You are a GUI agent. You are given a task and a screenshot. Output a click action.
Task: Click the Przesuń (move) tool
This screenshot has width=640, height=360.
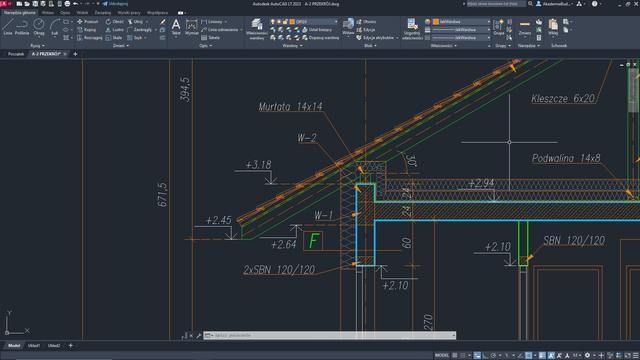click(x=88, y=22)
